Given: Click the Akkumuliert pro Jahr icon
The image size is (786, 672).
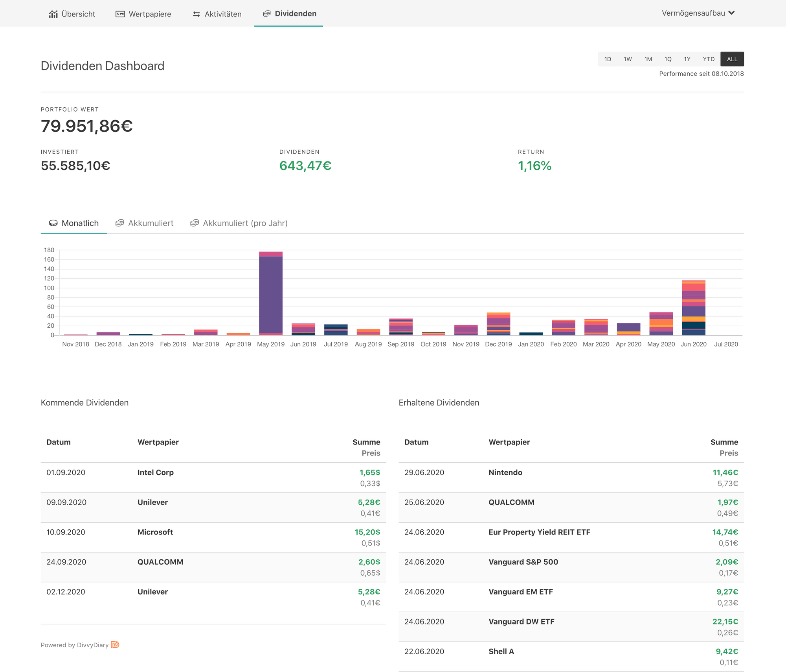Looking at the screenshot, I should [x=194, y=223].
